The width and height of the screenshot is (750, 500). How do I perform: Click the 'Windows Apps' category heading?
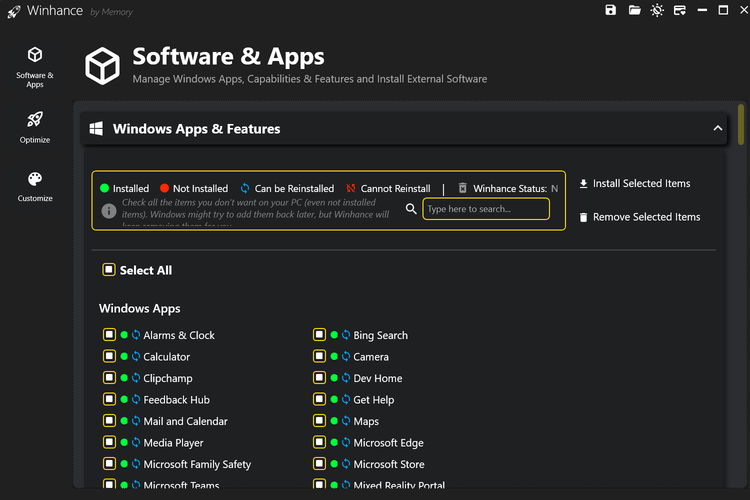[140, 309]
